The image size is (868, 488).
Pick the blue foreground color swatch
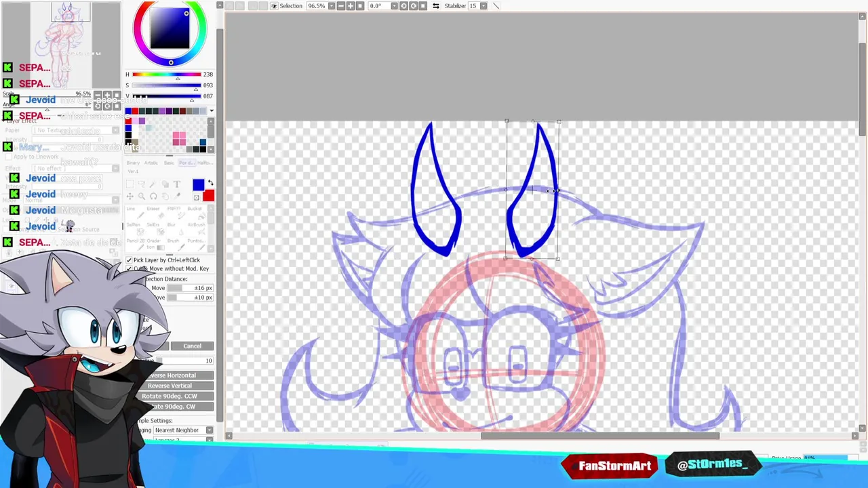(x=198, y=184)
